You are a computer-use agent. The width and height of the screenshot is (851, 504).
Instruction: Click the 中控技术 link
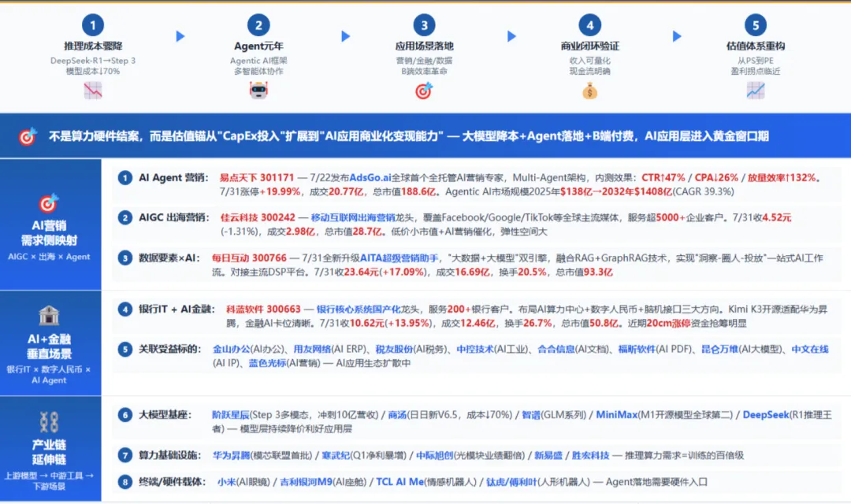475,349
